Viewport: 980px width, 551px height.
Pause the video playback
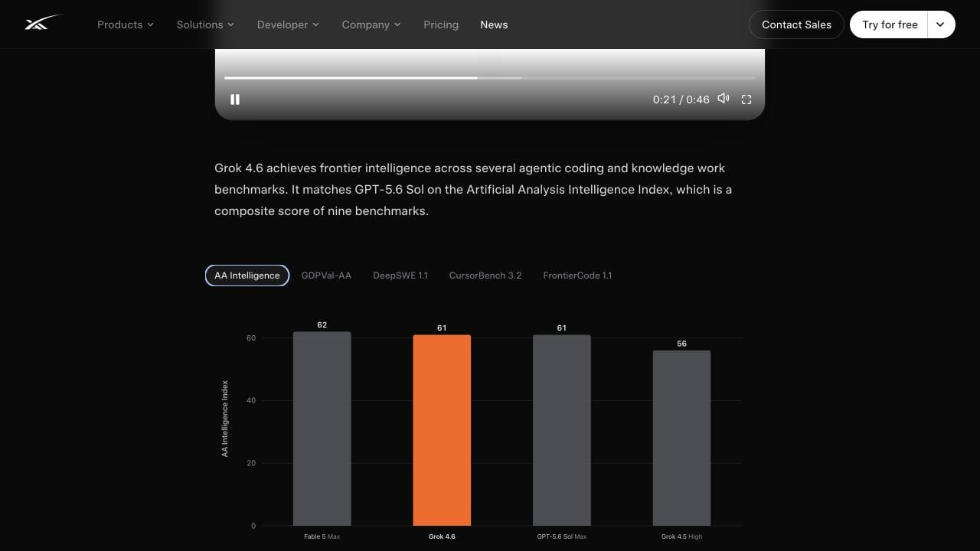click(235, 99)
